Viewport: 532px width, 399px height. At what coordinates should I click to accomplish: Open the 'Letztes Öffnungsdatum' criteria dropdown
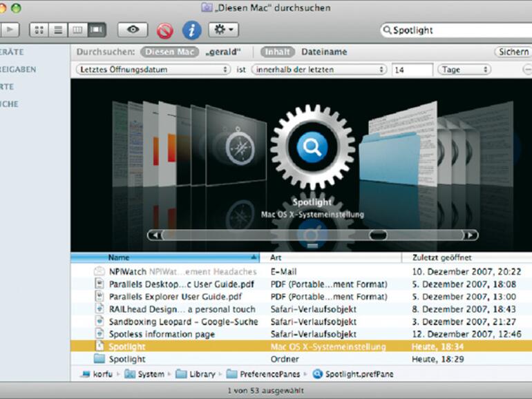pyautogui.click(x=153, y=70)
